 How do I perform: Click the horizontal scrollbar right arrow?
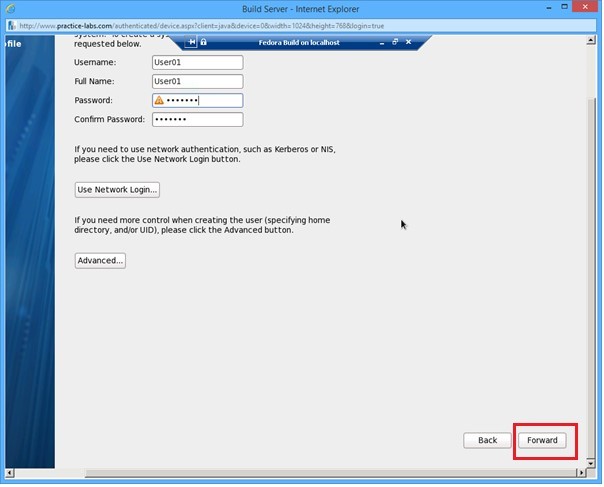pos(581,473)
